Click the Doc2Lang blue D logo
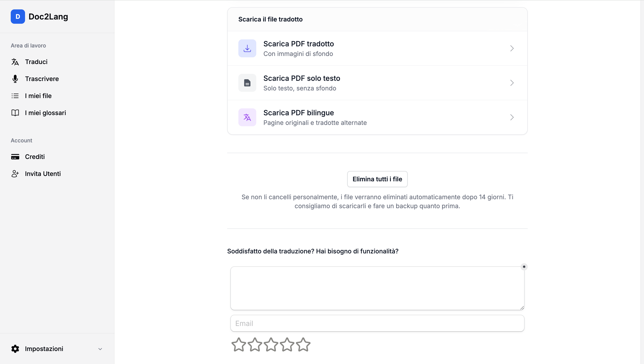The image size is (644, 364). (18, 17)
